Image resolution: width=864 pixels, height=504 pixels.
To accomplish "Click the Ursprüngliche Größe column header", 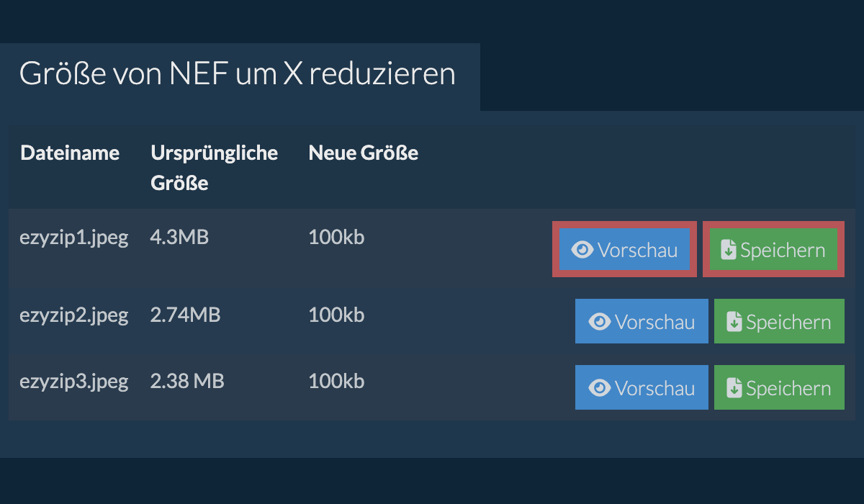I will pos(214,168).
